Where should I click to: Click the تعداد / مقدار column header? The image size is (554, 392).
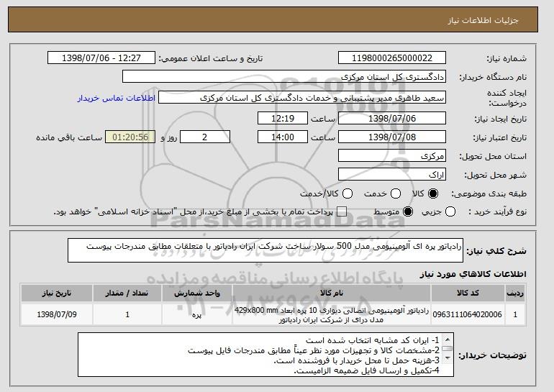127,293
